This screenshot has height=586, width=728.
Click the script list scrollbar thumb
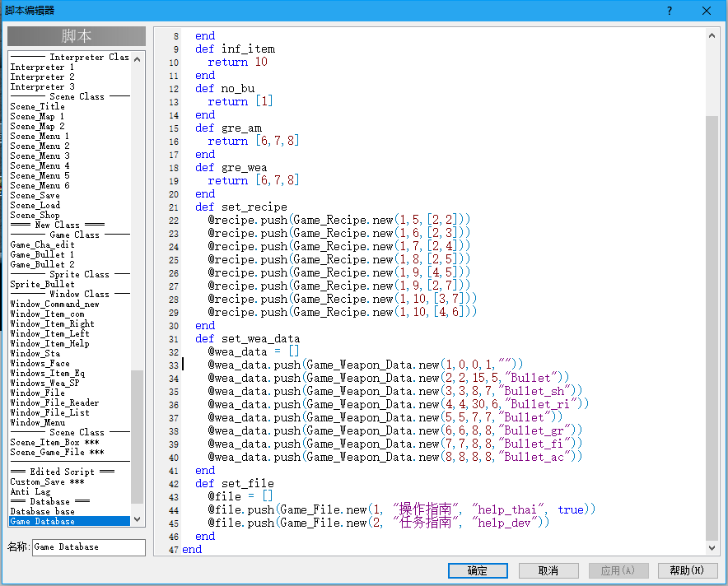137,436
